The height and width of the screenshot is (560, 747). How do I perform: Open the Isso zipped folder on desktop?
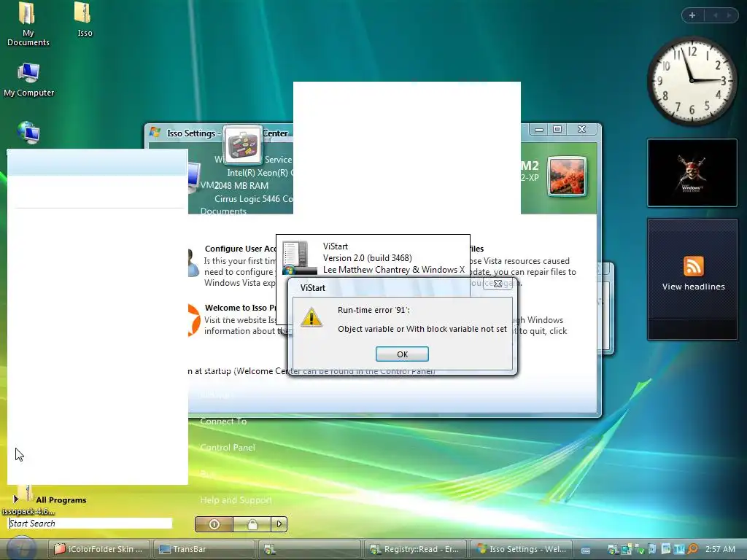(85, 20)
